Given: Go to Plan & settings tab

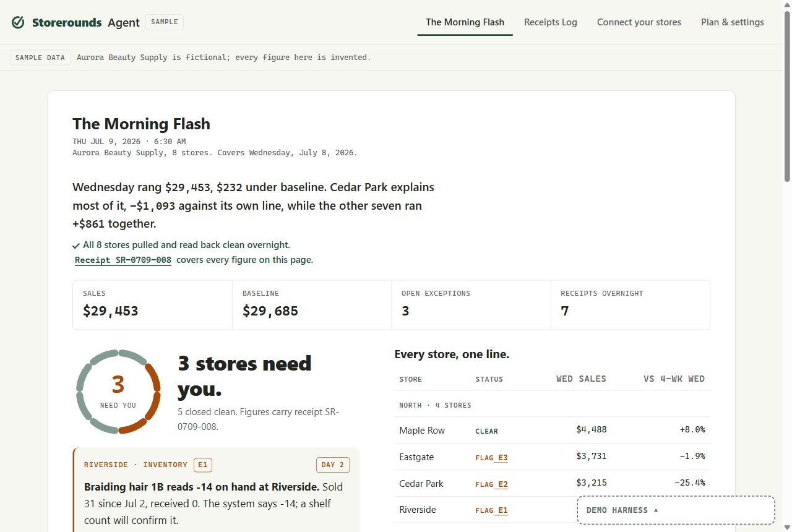Looking at the screenshot, I should [733, 22].
